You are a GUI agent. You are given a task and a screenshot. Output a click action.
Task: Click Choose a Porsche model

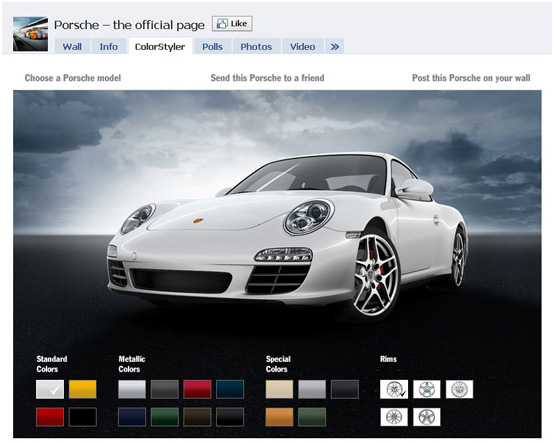point(73,78)
